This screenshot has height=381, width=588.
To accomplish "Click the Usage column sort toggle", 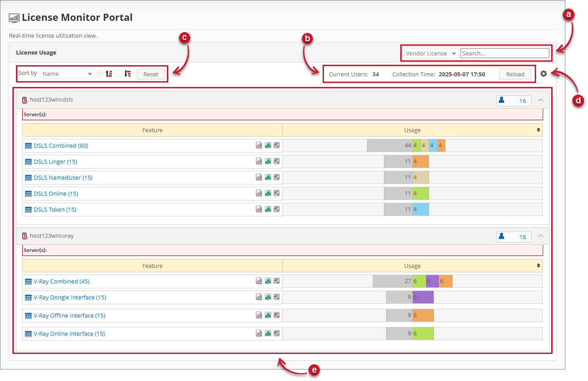I will point(537,130).
